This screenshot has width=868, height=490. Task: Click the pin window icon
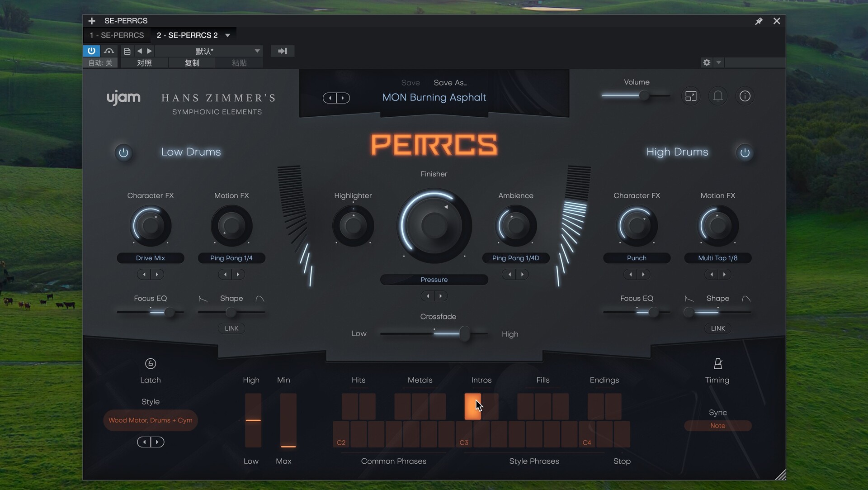[759, 21]
